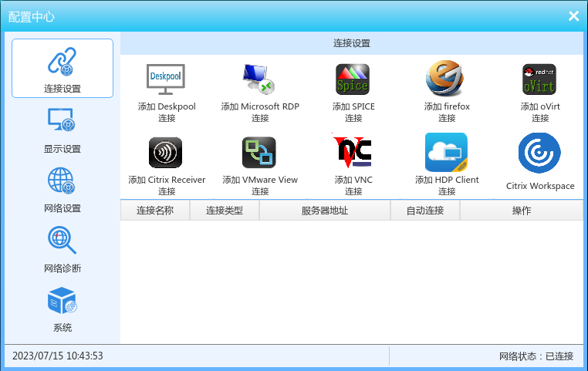Add an HDP Client connection
Viewport: 588px width, 371px height.
click(x=447, y=164)
